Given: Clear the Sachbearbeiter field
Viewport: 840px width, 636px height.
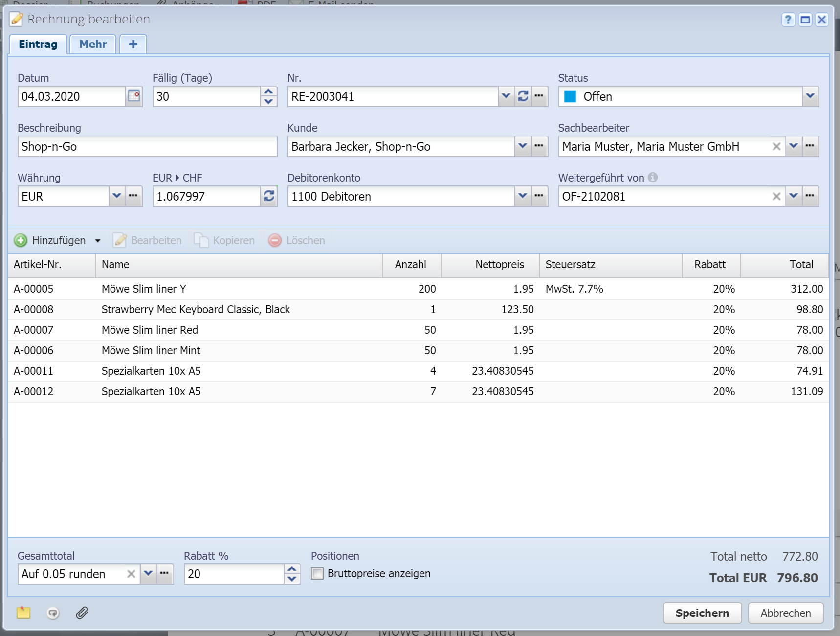Looking at the screenshot, I should coord(776,146).
